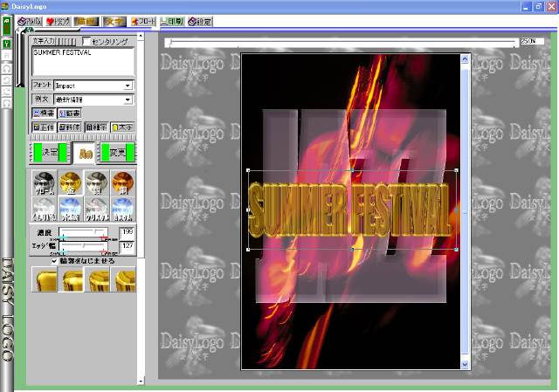Click the density value field showing 199
Viewport: 559px width, 392px height.
pyautogui.click(x=127, y=232)
